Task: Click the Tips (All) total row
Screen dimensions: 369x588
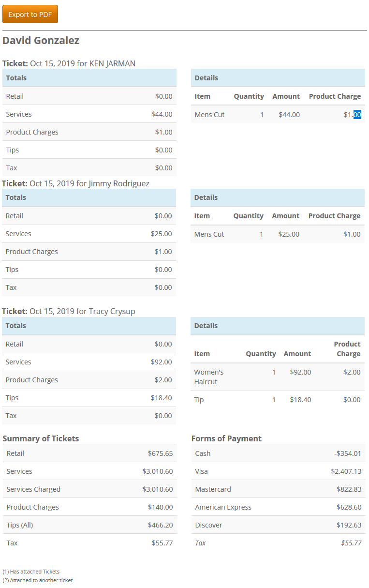Action: (89, 525)
